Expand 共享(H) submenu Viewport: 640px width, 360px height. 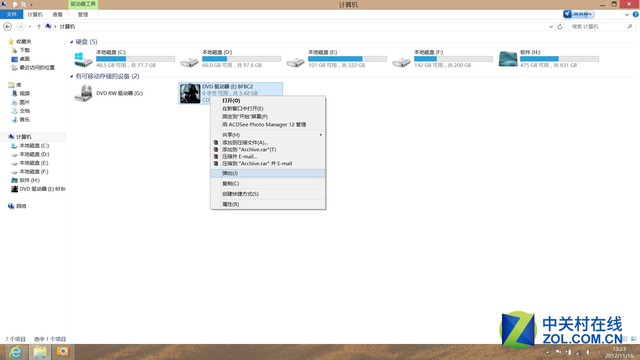coord(320,135)
